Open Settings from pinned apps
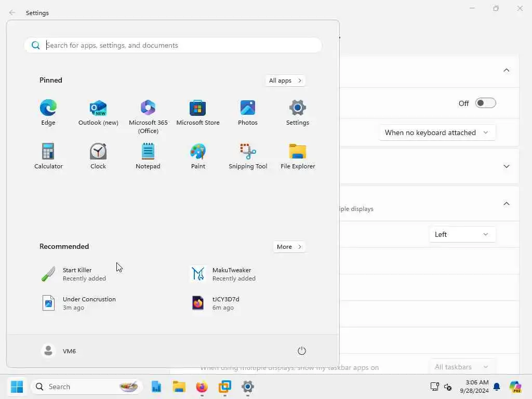 point(298,113)
